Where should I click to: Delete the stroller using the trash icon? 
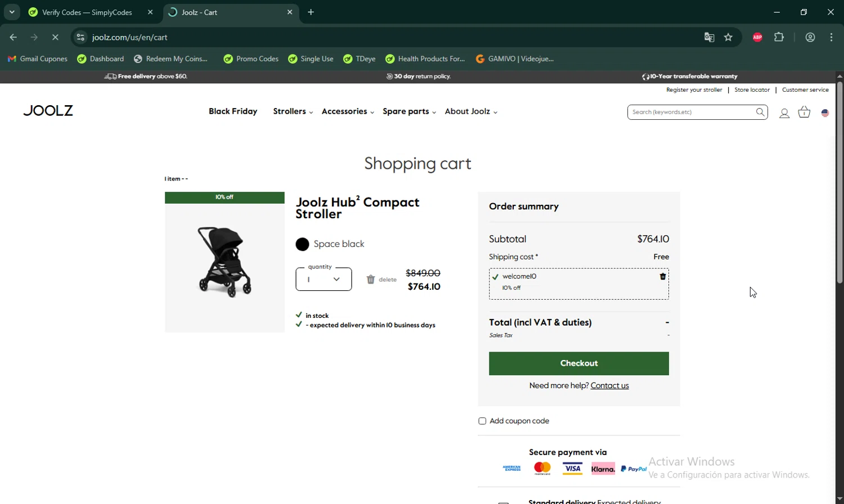point(370,279)
